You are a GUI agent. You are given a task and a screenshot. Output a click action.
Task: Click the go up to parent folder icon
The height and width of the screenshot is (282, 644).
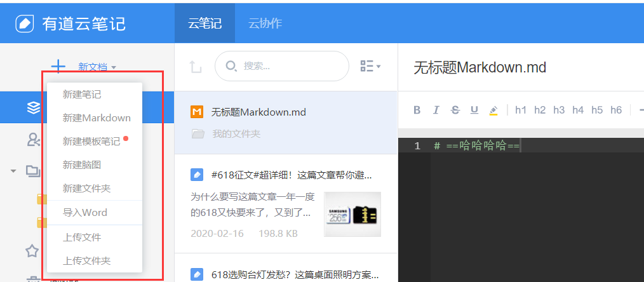pyautogui.click(x=195, y=67)
